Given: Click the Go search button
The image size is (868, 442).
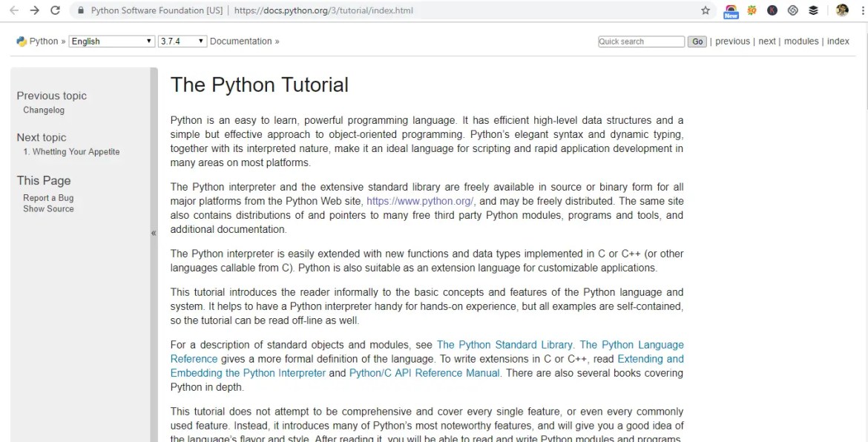Looking at the screenshot, I should click(697, 42).
